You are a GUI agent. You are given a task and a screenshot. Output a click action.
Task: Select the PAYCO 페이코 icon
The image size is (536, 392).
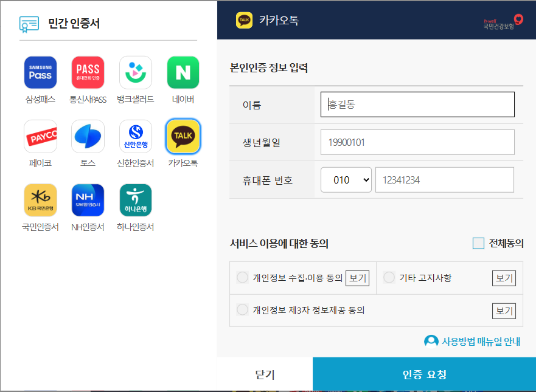(40, 136)
